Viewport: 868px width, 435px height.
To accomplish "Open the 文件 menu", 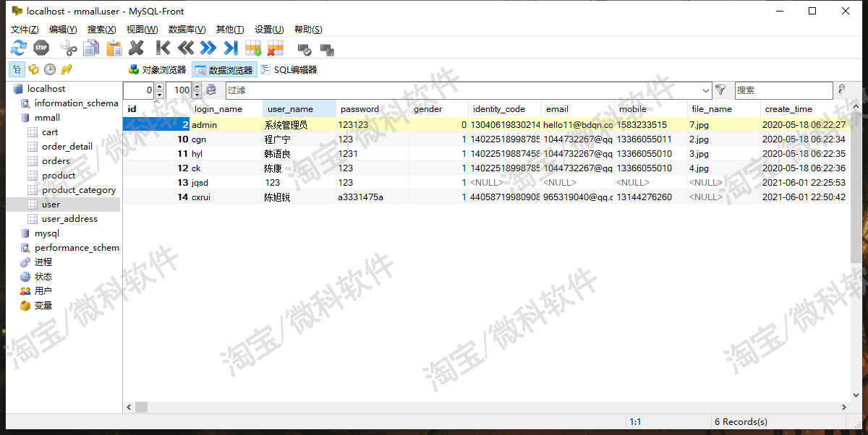I will [25, 30].
